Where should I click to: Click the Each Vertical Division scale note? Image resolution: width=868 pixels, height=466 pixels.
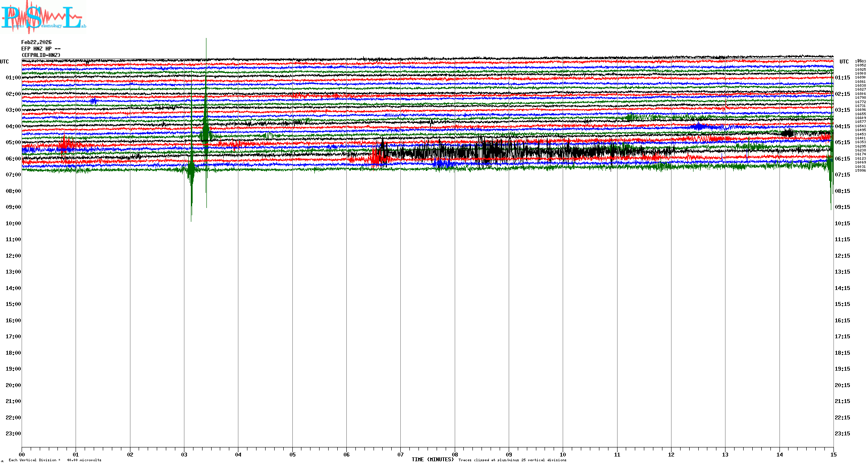(x=55, y=460)
